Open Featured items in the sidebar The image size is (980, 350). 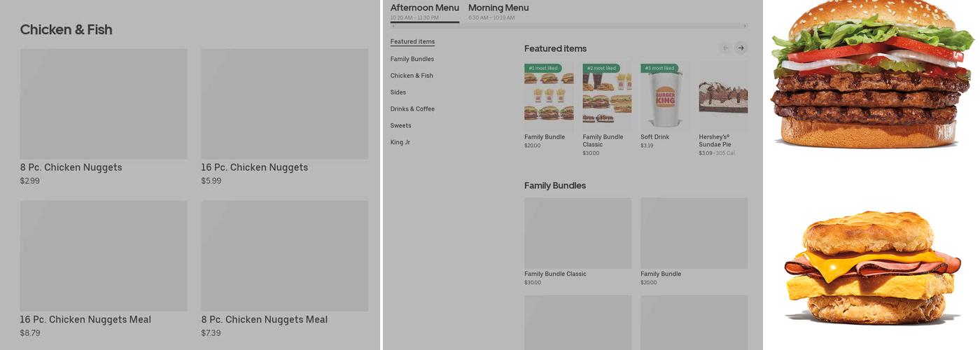click(412, 42)
